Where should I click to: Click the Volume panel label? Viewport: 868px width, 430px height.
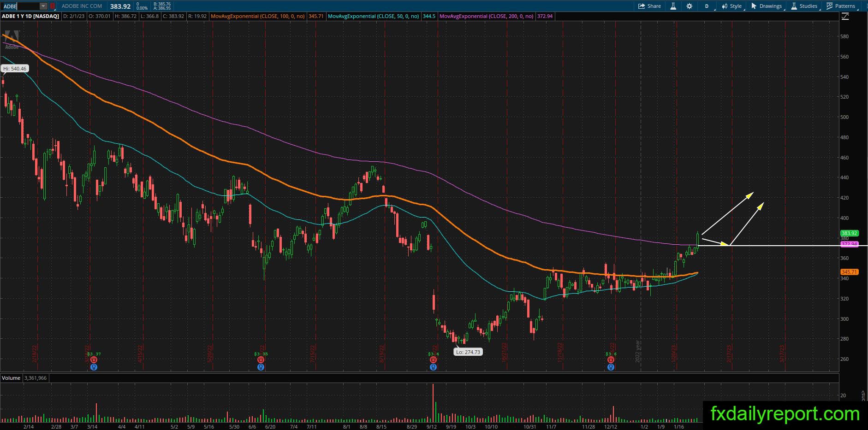click(11, 378)
